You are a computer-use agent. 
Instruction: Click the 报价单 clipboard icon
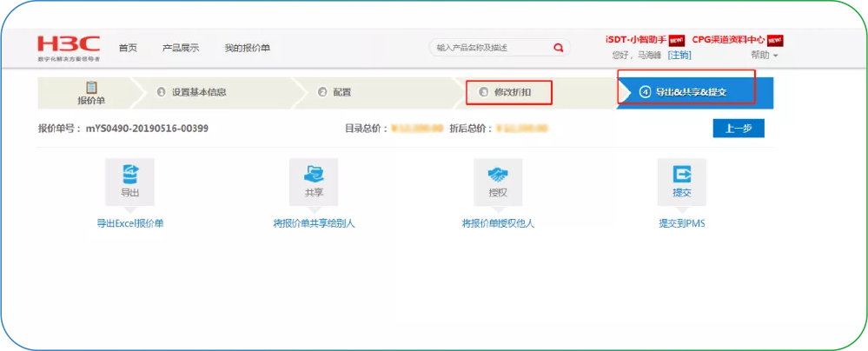[91, 88]
